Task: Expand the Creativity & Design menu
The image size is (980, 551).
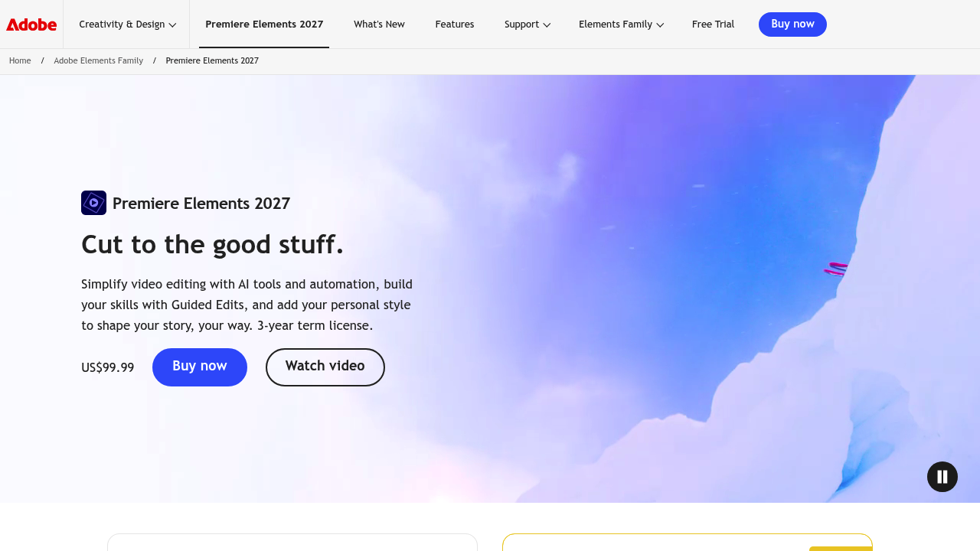Action: click(127, 24)
